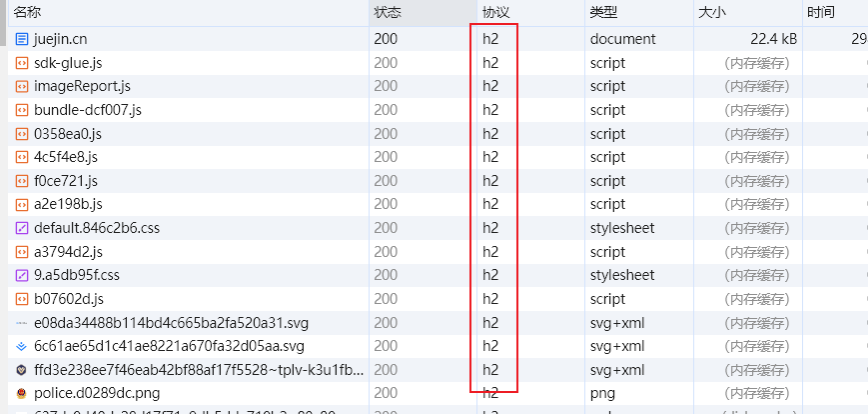Click the stylesheet icon next to 9.a5db95f.css
The width and height of the screenshot is (868, 414).
[x=21, y=275]
